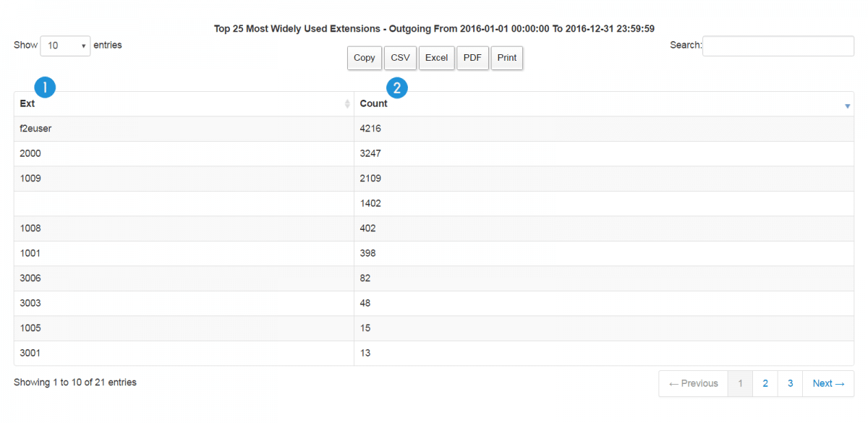Export the table to Excel
The image size is (868, 423).
click(436, 58)
